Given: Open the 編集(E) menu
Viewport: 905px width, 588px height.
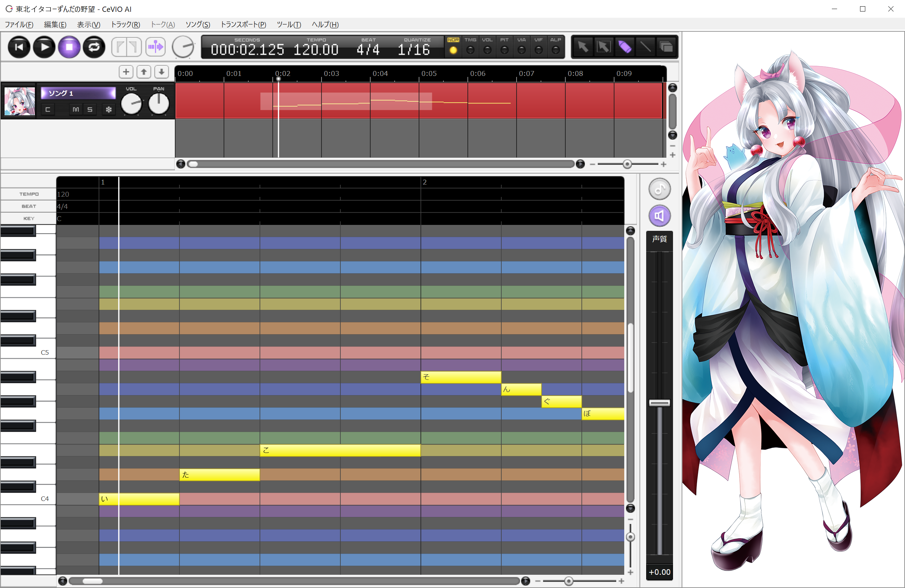Looking at the screenshot, I should tap(55, 25).
